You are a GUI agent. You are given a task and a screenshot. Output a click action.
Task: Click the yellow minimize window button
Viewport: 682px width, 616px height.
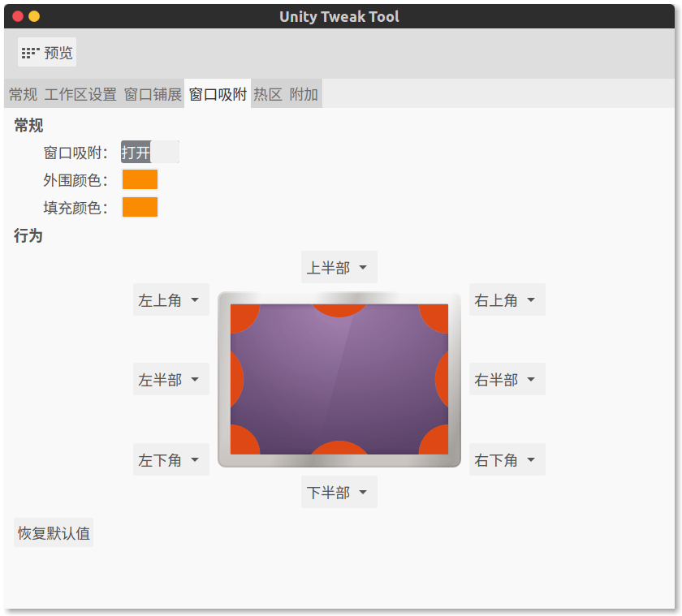click(x=34, y=16)
